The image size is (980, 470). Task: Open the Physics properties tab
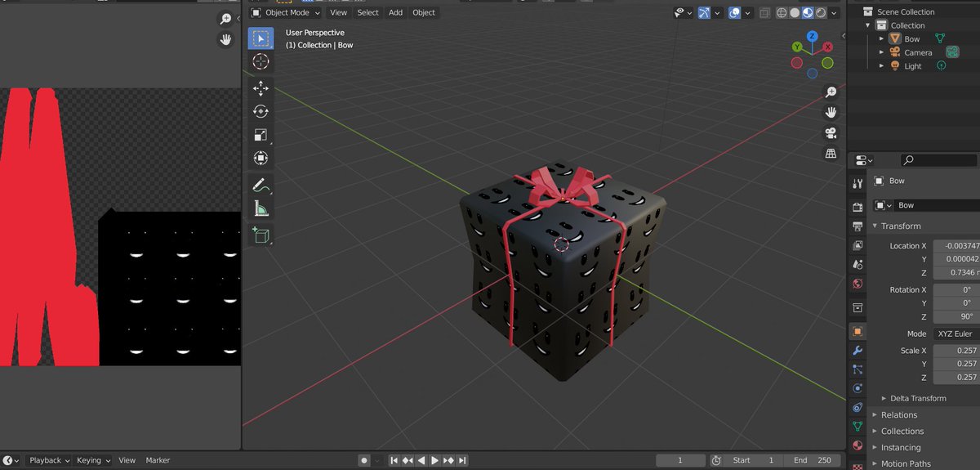coord(857,388)
